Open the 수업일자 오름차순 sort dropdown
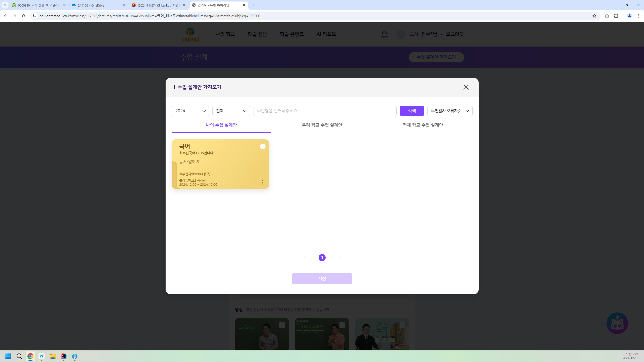The width and height of the screenshot is (644, 362). [449, 111]
